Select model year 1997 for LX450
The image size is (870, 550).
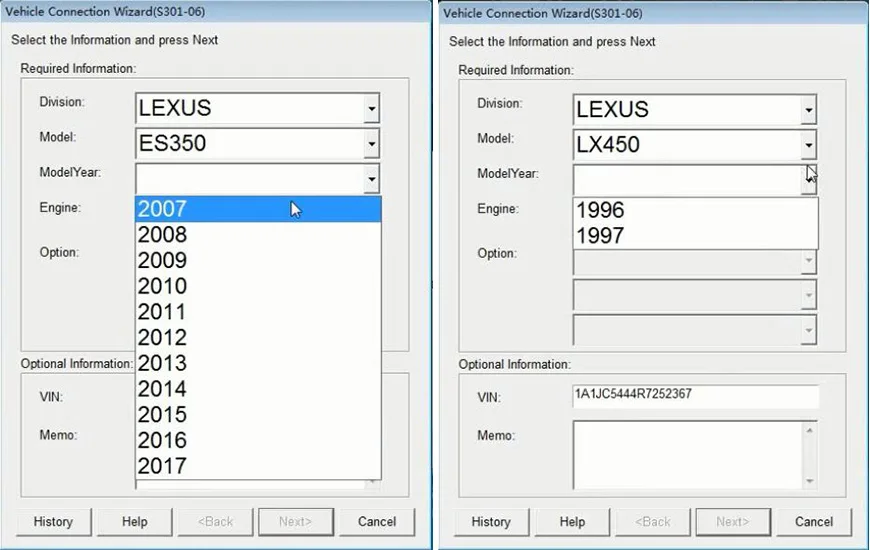pyautogui.click(x=696, y=236)
